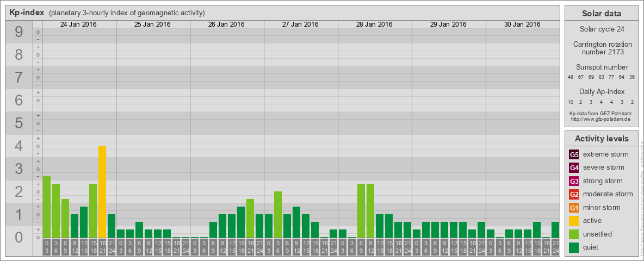644x261 pixels.
Task: Click the 24 Jan 15-18 light green bar
Action: click(x=93, y=210)
